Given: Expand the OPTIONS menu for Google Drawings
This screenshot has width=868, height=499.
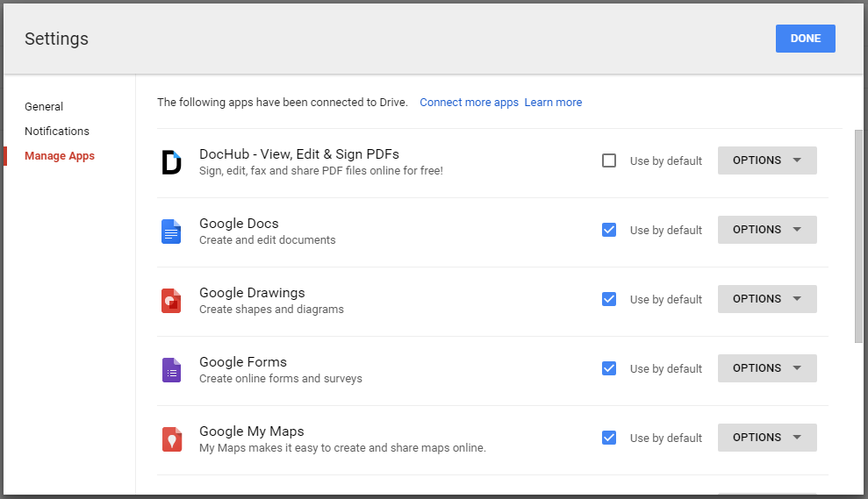Looking at the screenshot, I should tap(767, 299).
